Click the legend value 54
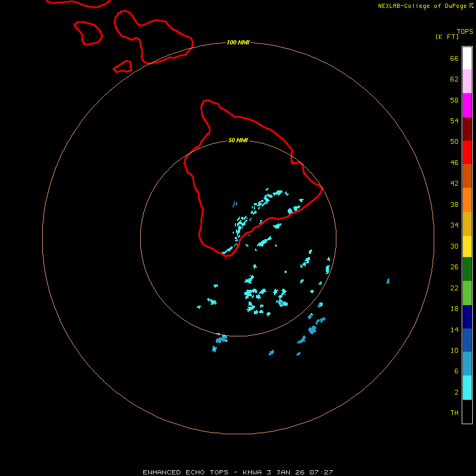 pos(454,121)
